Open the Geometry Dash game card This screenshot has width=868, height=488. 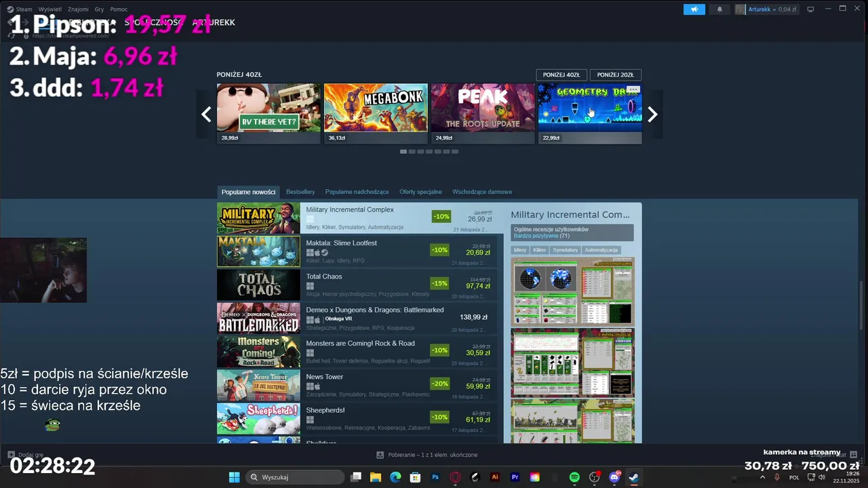pyautogui.click(x=590, y=114)
